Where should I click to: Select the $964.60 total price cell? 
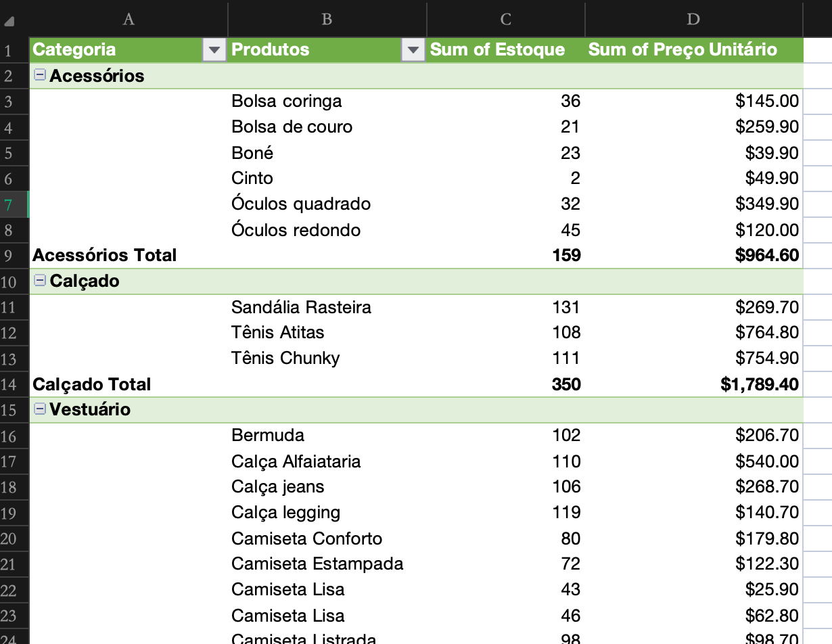(766, 255)
